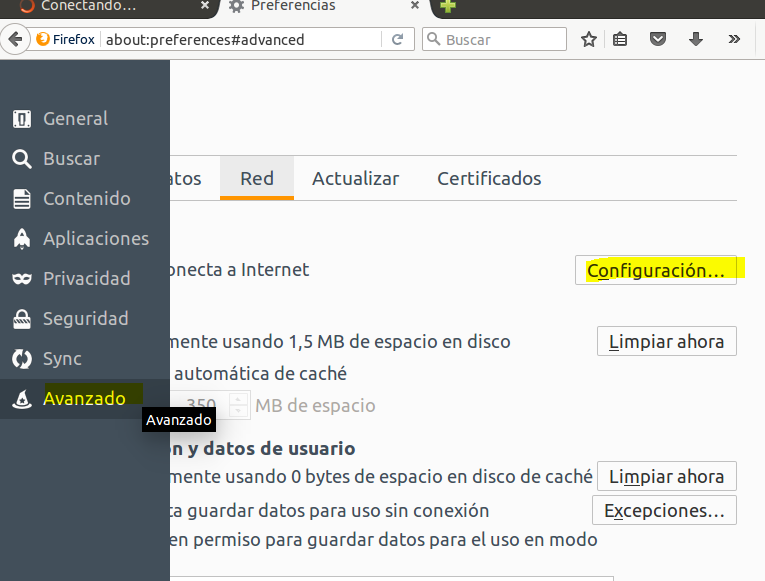765x581 pixels.
Task: Click the Avanzado wizard hat icon
Action: pos(21,399)
